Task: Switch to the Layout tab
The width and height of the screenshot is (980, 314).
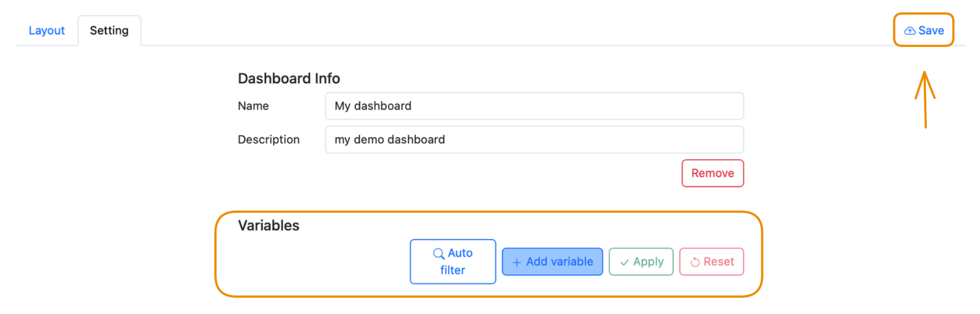Action: click(47, 31)
